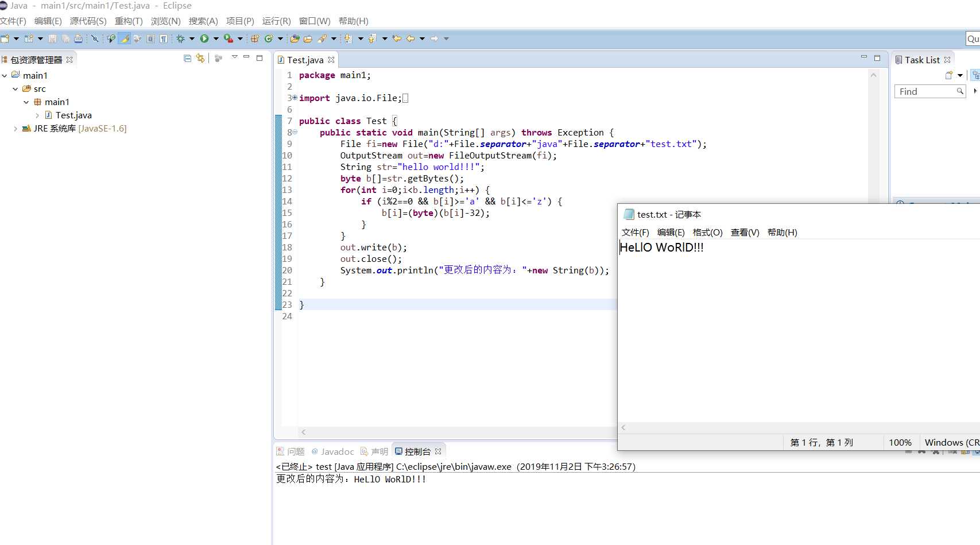The width and height of the screenshot is (980, 545).
Task: Maximize the editor area
Action: click(877, 57)
